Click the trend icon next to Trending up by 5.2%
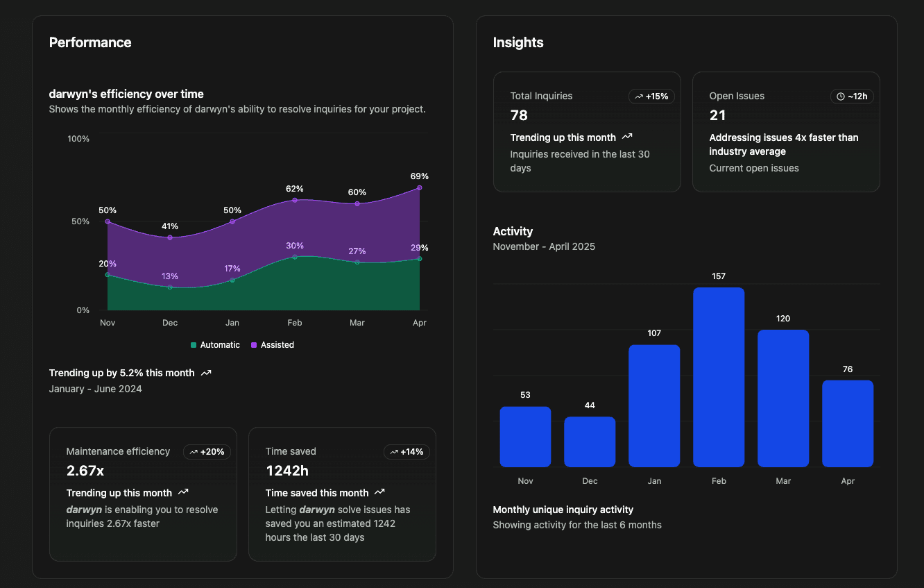The image size is (924, 588). coord(205,373)
